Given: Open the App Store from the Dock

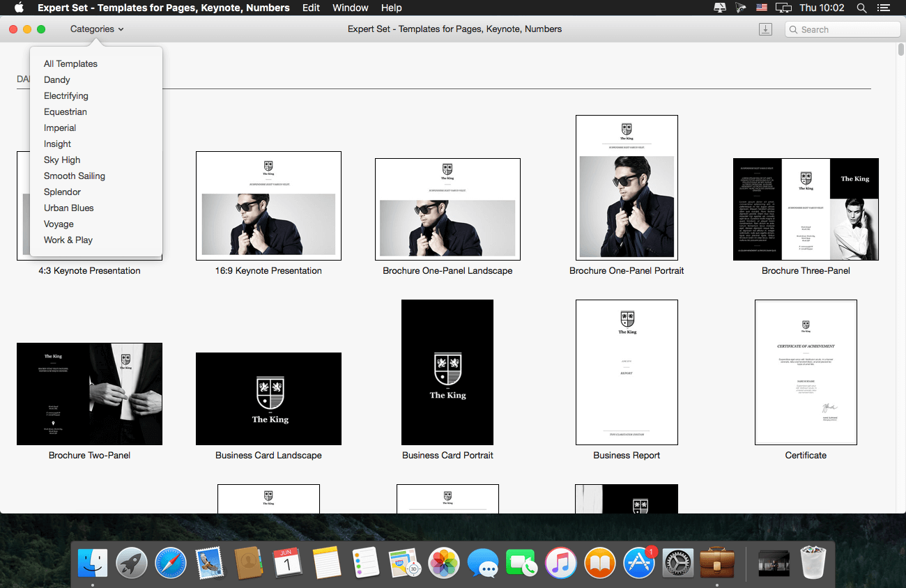Looking at the screenshot, I should [x=639, y=563].
